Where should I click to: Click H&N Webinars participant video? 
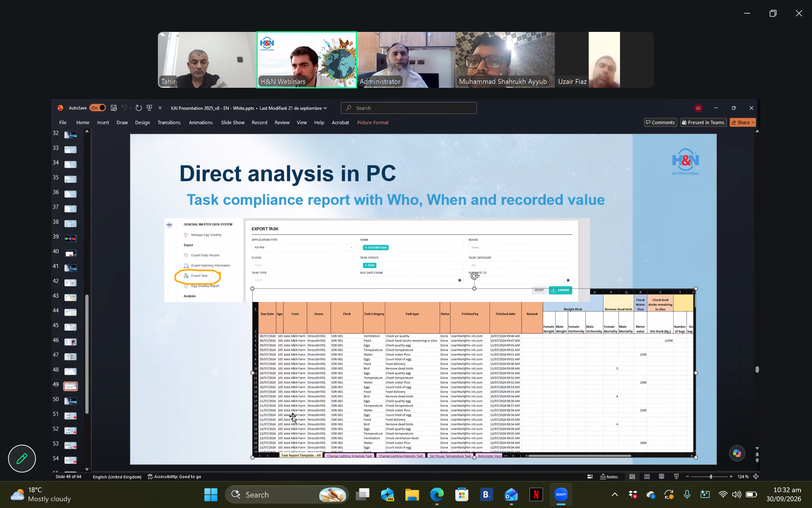pyautogui.click(x=306, y=60)
